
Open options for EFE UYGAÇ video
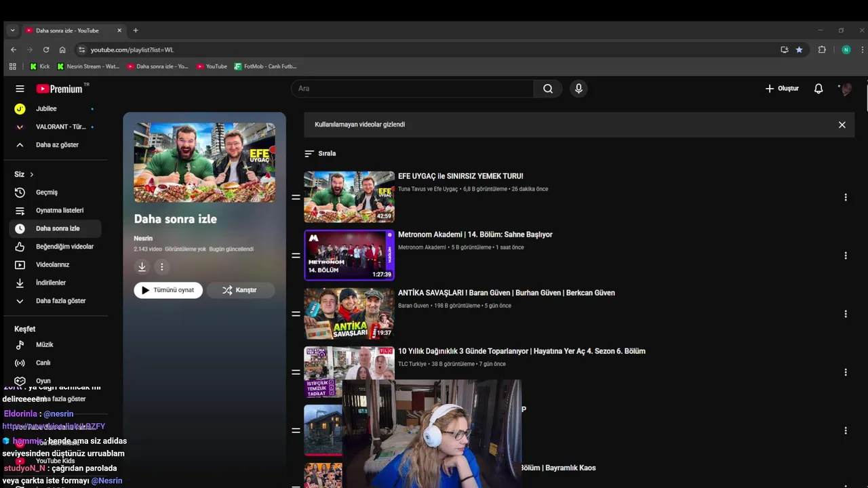click(x=846, y=197)
